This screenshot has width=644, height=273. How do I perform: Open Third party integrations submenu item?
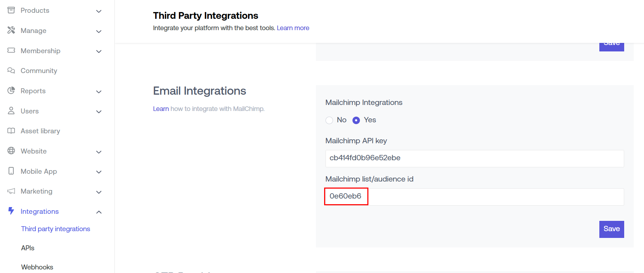56,229
